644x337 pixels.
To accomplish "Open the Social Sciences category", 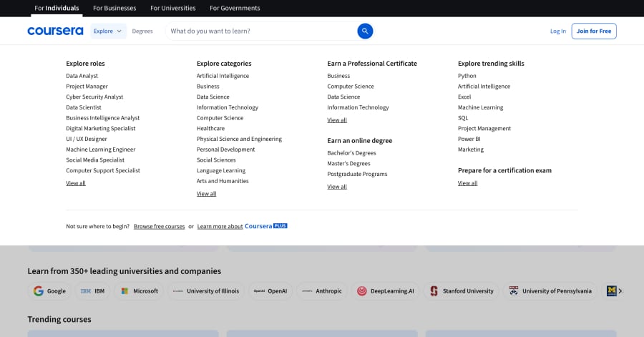I will pos(216,160).
